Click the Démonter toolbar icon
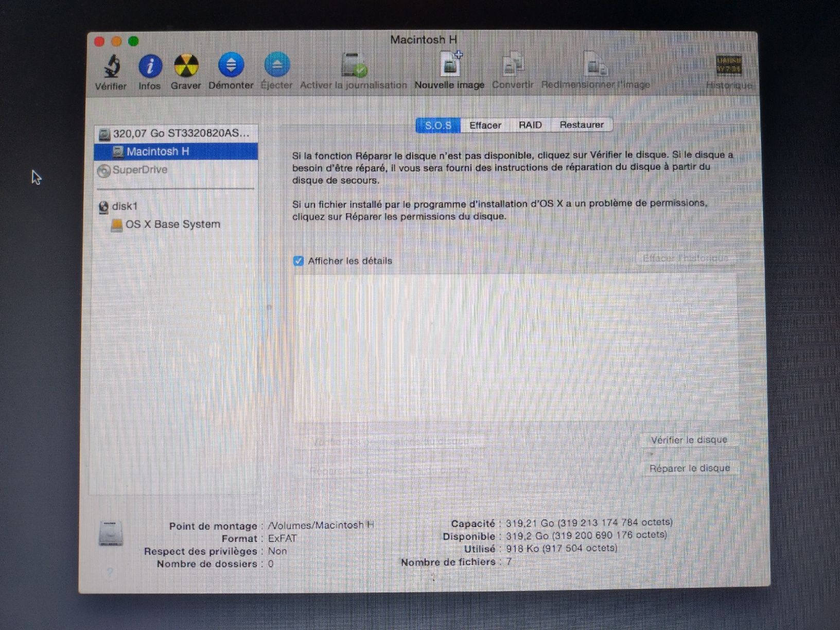Screen dimensions: 840x630 (x=231, y=65)
